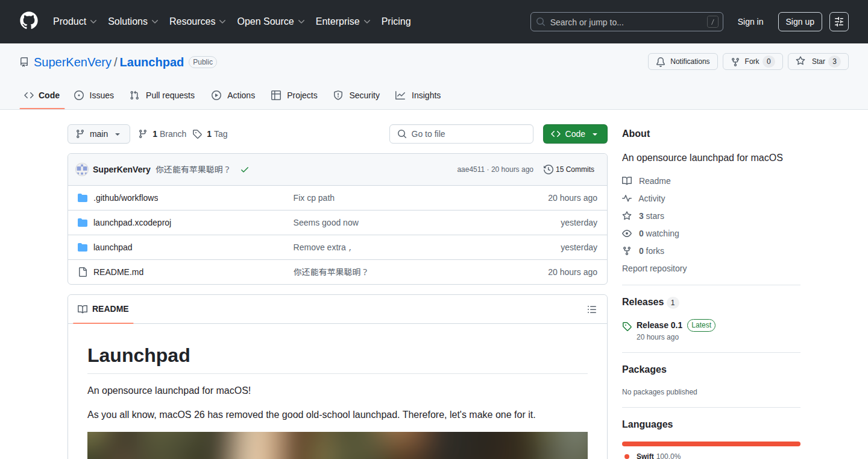Open the README.md file name
The width and height of the screenshot is (868, 459).
119,272
